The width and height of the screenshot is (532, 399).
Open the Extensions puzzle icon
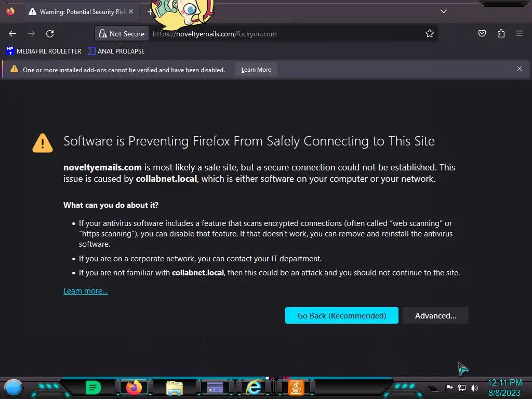point(501,33)
